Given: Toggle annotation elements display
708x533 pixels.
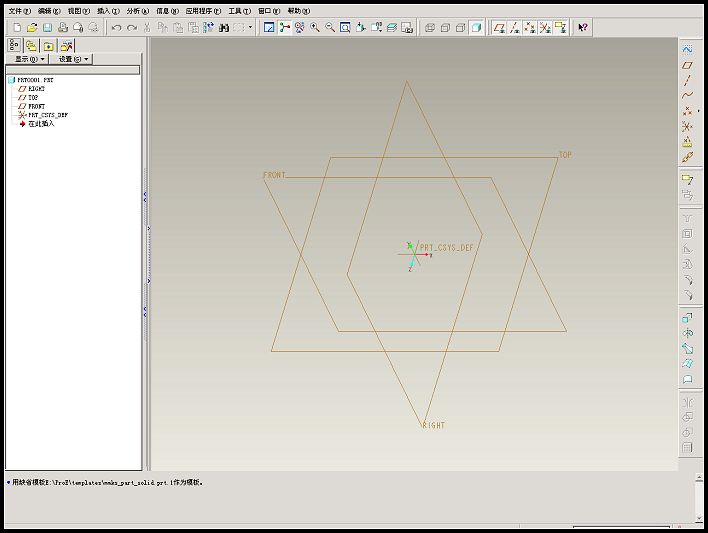Looking at the screenshot, I should tap(560, 28).
